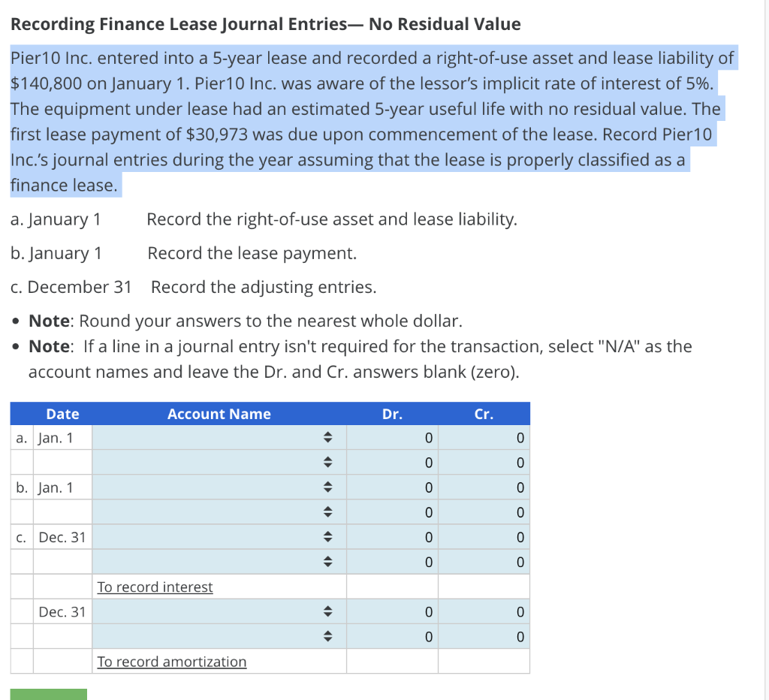
Task: Open the account name selector for row a Jan. 1
Action: (x=327, y=438)
